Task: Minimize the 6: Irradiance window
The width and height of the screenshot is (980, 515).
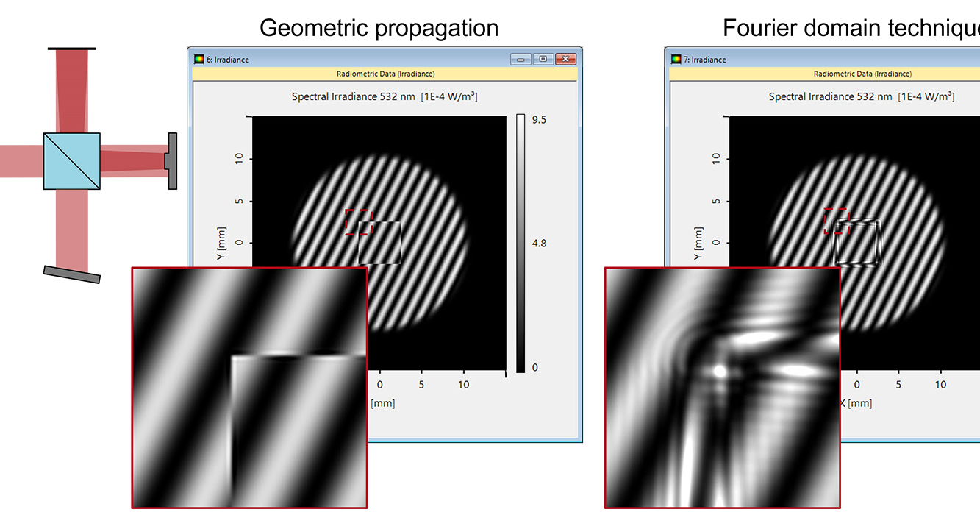Action: (x=521, y=60)
